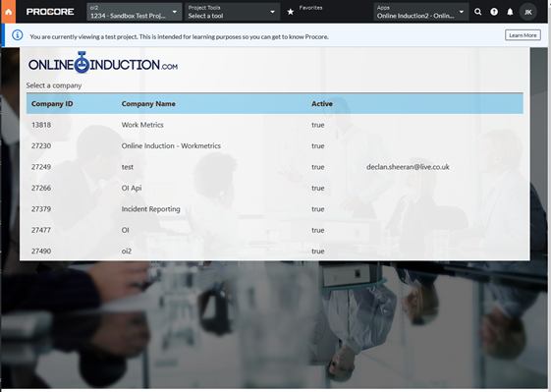
Task: Expand the Apps Online Induction2 dropdown
Action: pos(421,12)
